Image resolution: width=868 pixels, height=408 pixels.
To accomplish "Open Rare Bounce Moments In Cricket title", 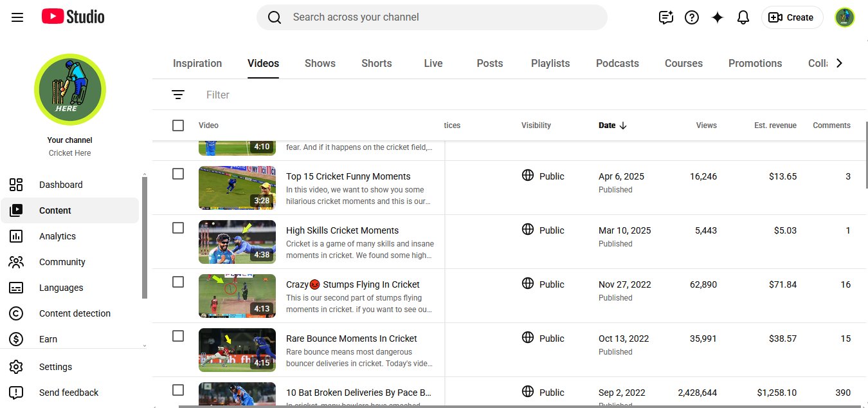I will (x=352, y=338).
